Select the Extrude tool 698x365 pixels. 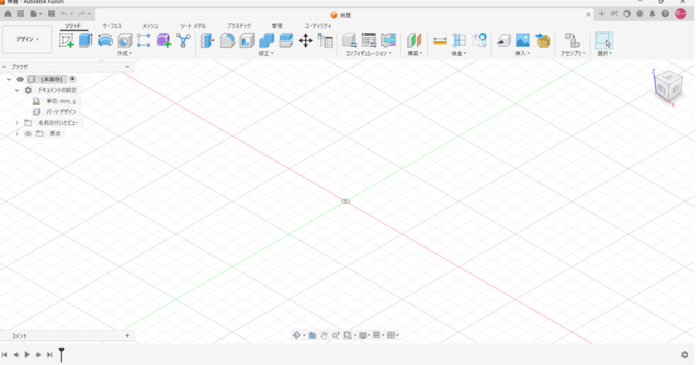pyautogui.click(x=85, y=41)
